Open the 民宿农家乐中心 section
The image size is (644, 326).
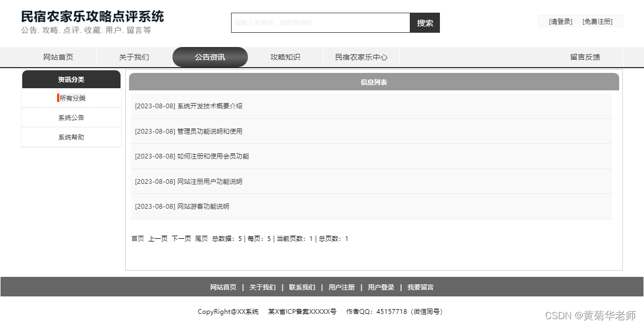(361, 57)
